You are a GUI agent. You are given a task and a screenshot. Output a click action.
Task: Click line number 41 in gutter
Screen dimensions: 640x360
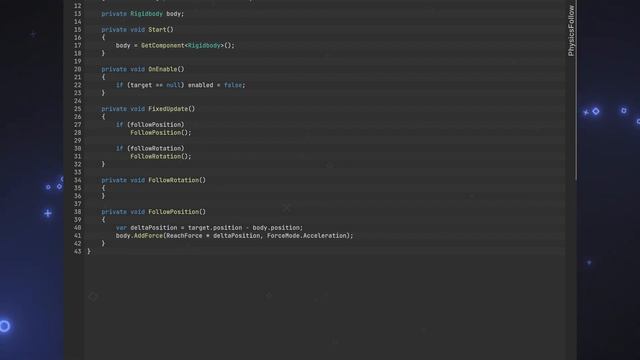[x=78, y=236]
